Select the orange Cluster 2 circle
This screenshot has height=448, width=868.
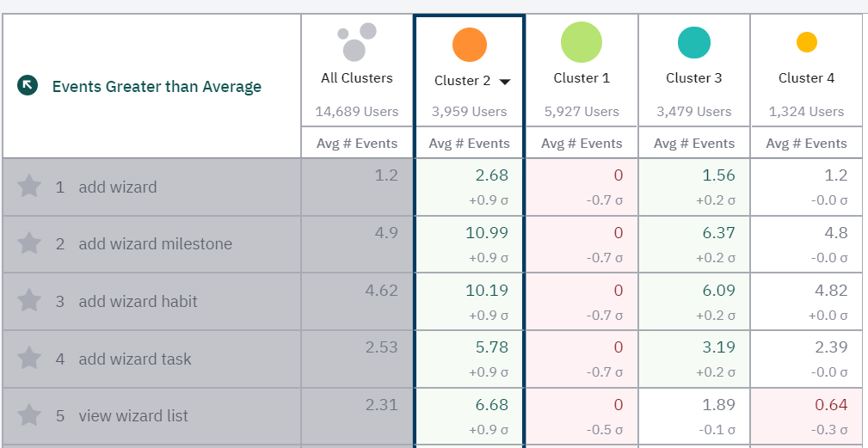click(469, 45)
